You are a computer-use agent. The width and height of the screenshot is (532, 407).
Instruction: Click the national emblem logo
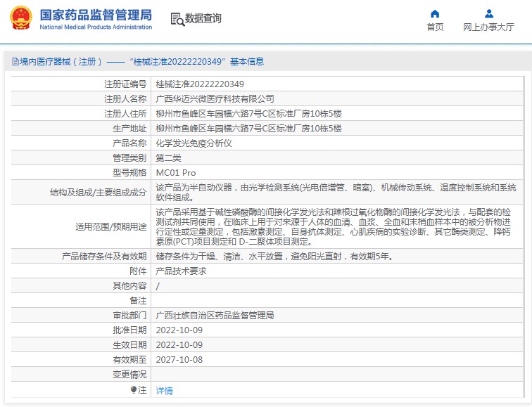tap(21, 18)
